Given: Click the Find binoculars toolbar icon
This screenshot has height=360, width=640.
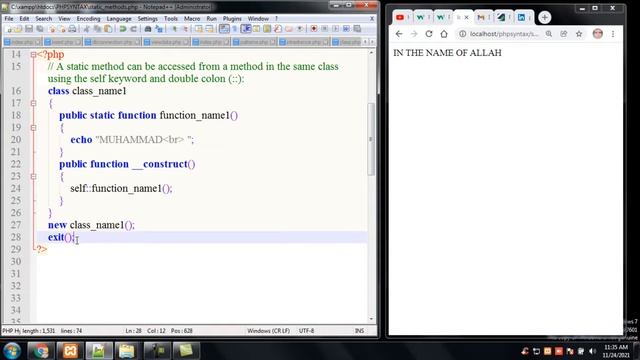Looking at the screenshot, I should pyautogui.click(x=148, y=29).
